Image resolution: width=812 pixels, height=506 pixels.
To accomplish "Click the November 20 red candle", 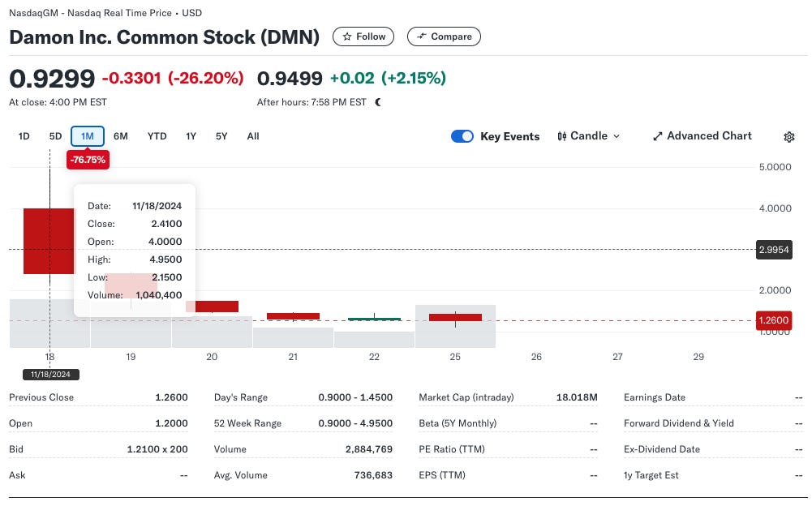I will [x=212, y=307].
